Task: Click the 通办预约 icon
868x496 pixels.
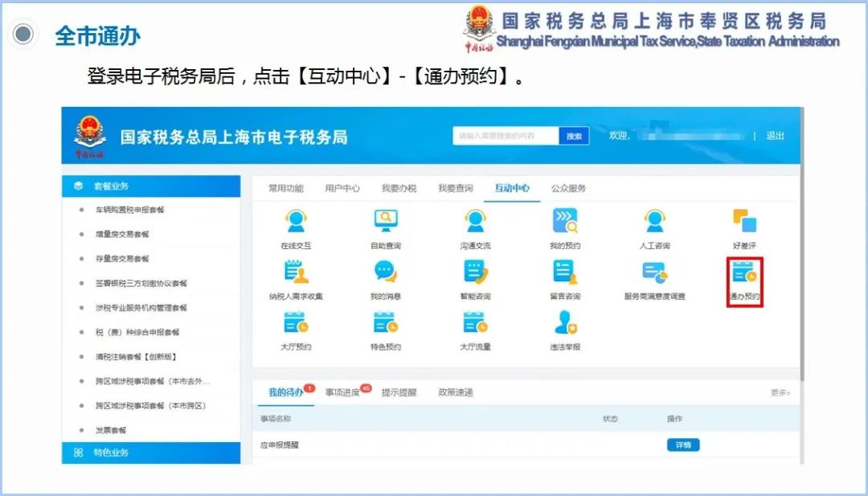Action: pos(744,272)
